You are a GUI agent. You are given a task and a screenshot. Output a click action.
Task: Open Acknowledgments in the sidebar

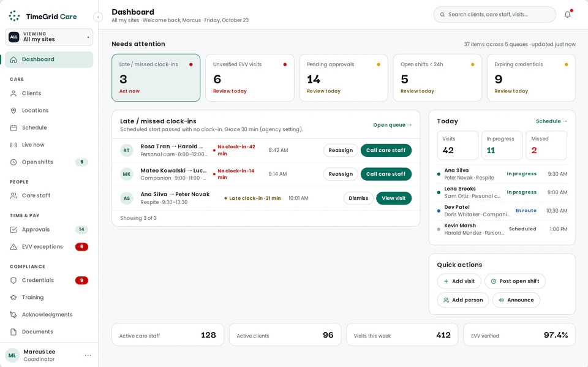click(x=49, y=315)
